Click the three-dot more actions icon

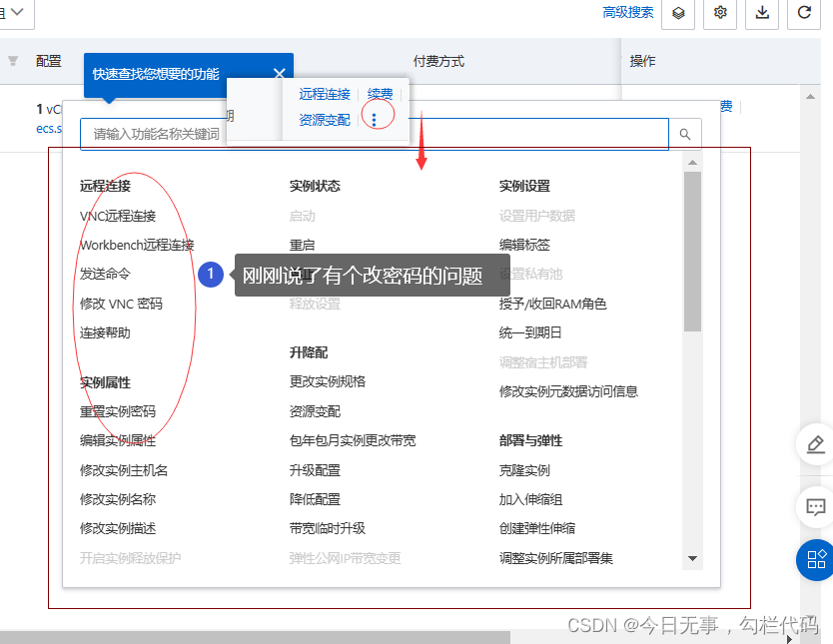(374, 120)
